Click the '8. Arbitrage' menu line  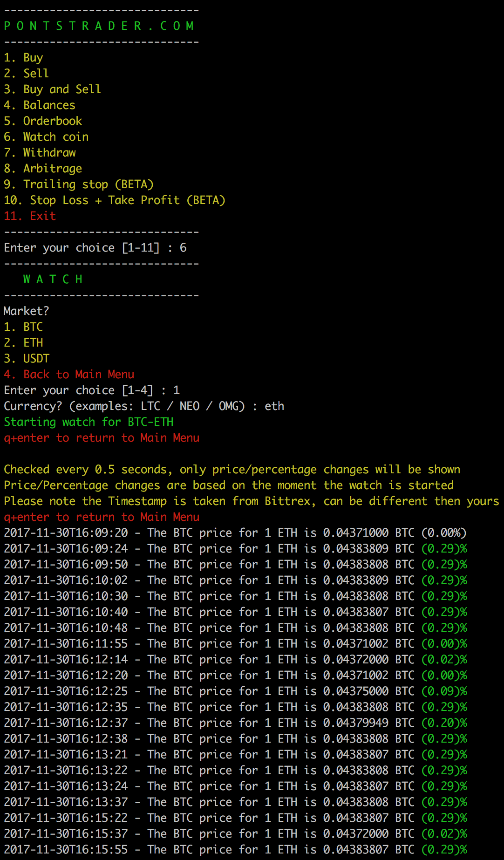[x=43, y=169]
